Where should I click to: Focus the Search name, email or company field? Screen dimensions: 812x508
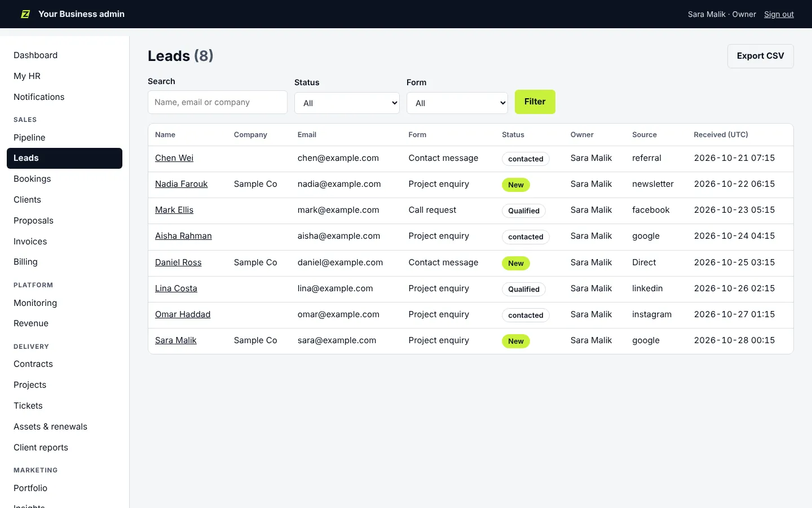(x=217, y=102)
